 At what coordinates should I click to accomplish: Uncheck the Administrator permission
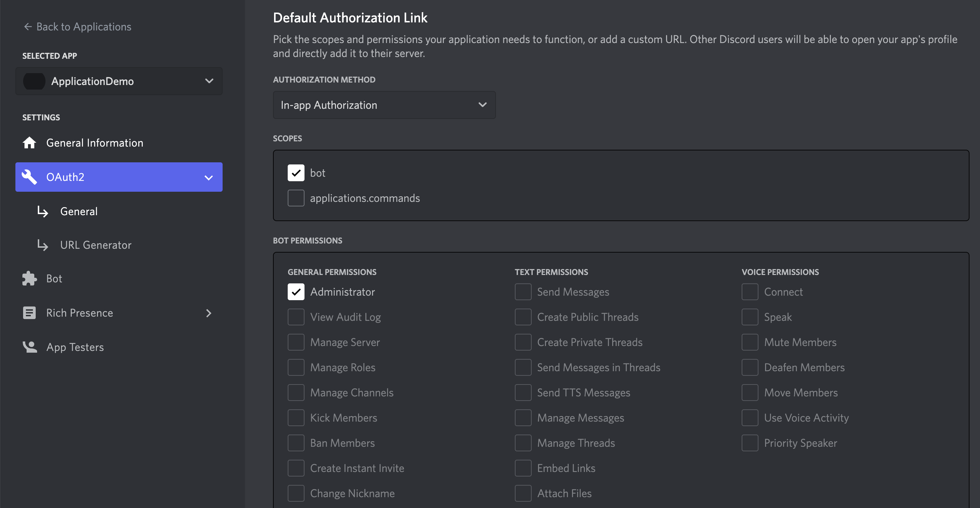(x=296, y=292)
